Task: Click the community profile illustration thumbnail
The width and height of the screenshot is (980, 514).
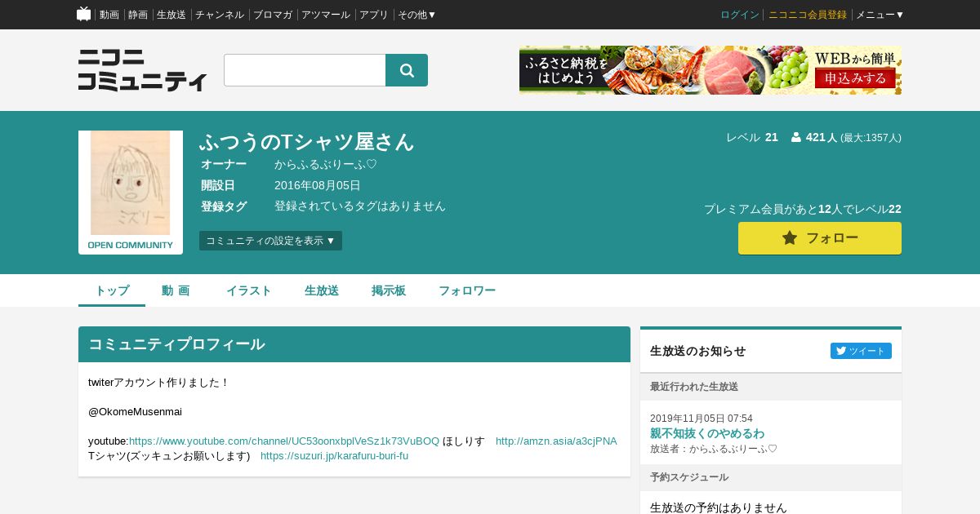Action: pyautogui.click(x=131, y=193)
